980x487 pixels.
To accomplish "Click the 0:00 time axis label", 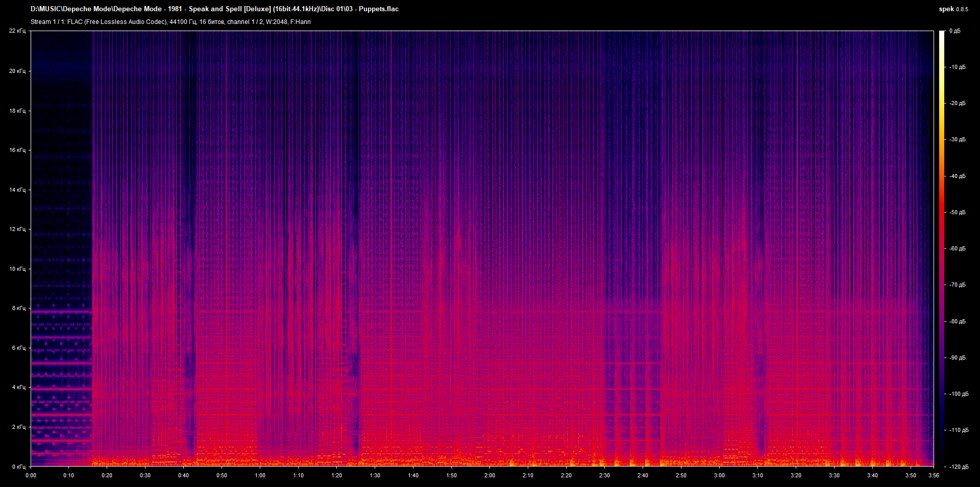I will (31, 475).
